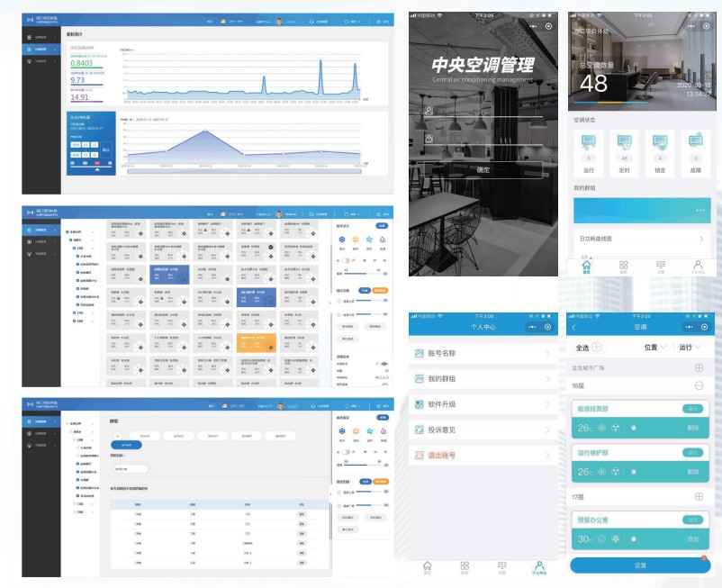Select fan mode icon in group list dashboard
Viewport: 722px width, 588px height.
(x=369, y=431)
